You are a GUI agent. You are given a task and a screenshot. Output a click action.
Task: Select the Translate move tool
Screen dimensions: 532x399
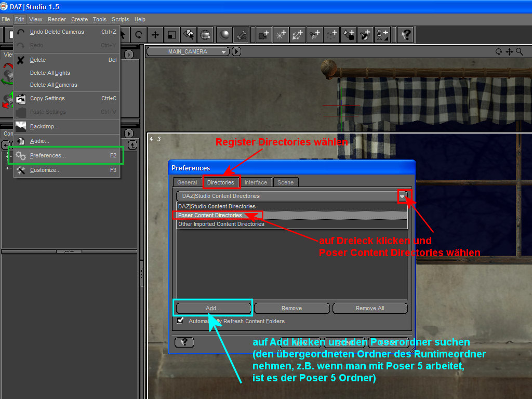click(155, 35)
